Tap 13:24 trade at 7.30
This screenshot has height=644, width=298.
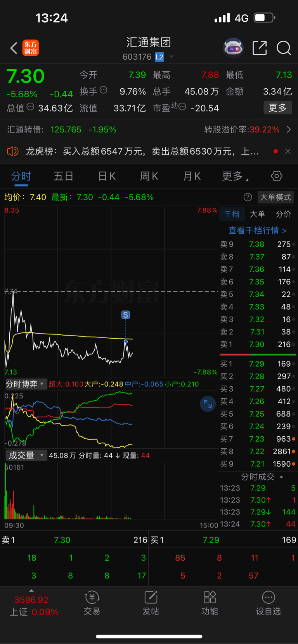coord(258,524)
